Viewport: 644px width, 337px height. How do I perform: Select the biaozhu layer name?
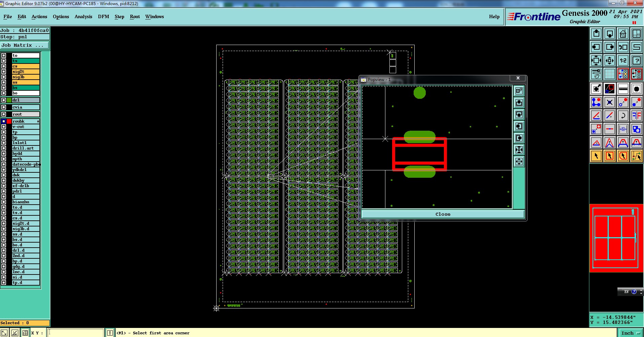tap(26, 202)
